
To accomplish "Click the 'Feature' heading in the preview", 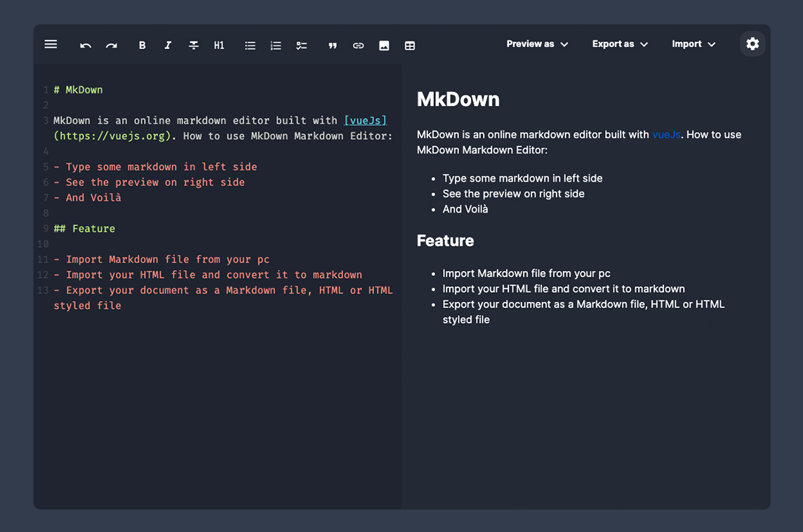I will (445, 241).
